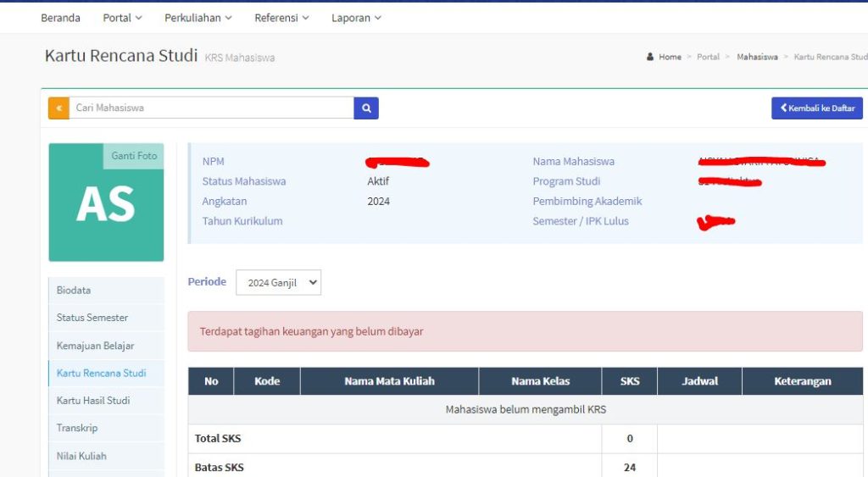The image size is (868, 477).
Task: Select Kartu Hasil Studi sidebar item
Action: pyautogui.click(x=93, y=401)
